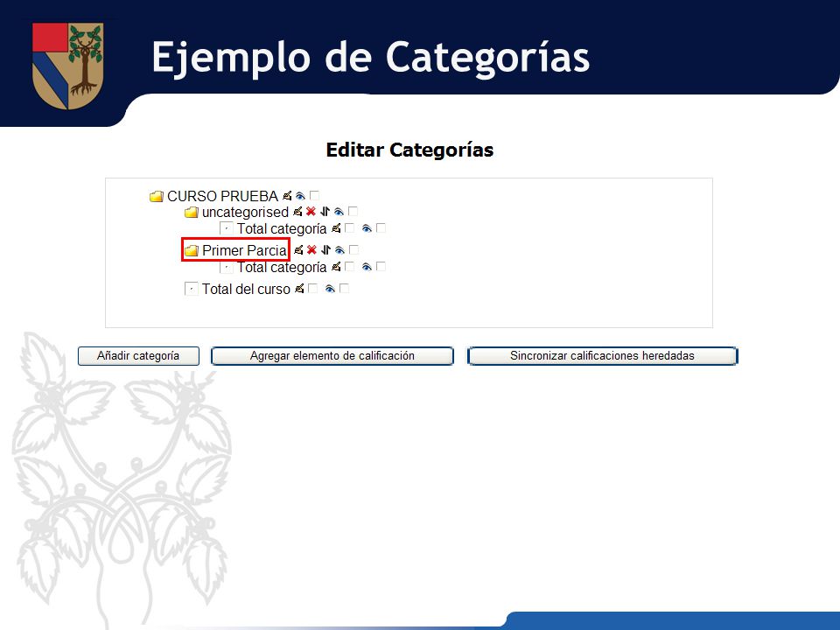Image resolution: width=840 pixels, height=630 pixels.
Task: Edit Total categoría under uncategorised
Action: point(336,228)
